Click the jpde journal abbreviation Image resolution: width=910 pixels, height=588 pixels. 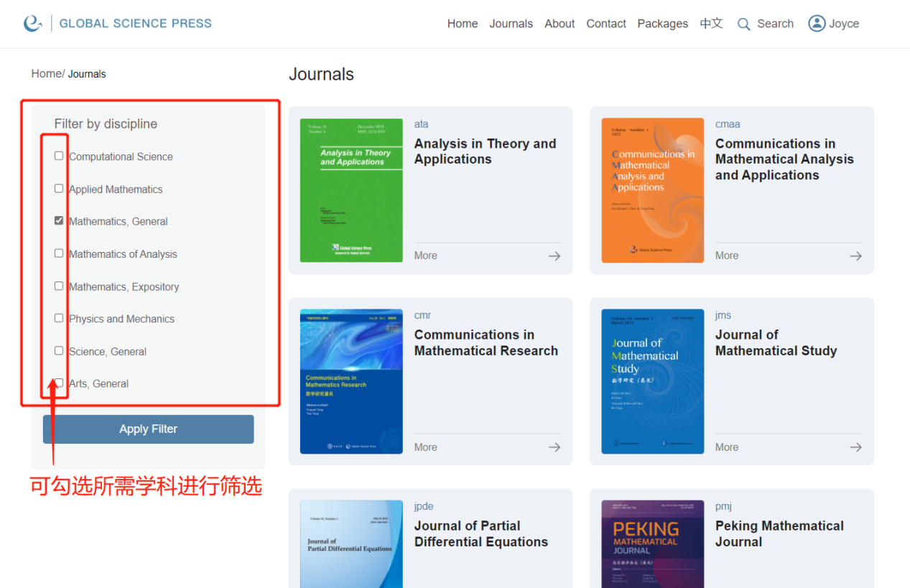point(424,507)
